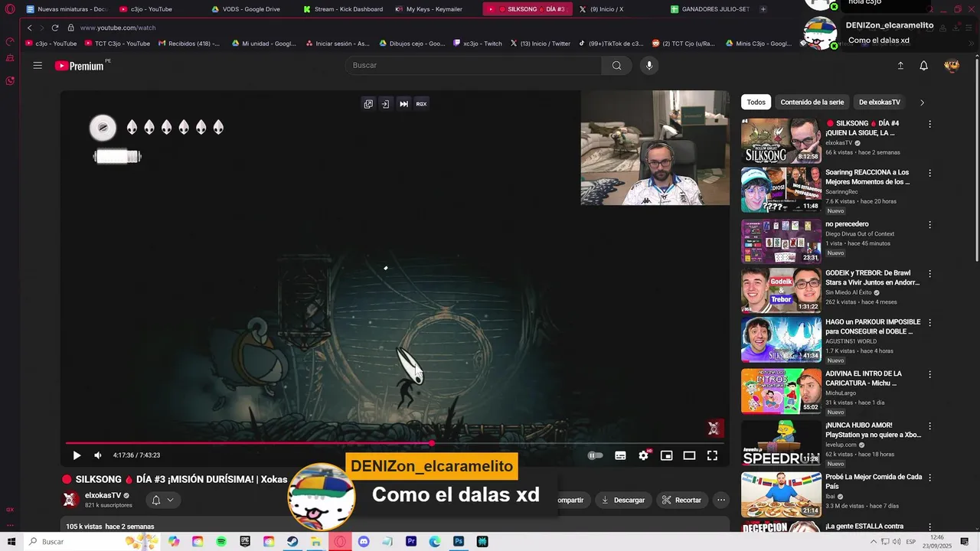Open Spotify from the taskbar
Viewport: 980px width, 551px height.
221,542
